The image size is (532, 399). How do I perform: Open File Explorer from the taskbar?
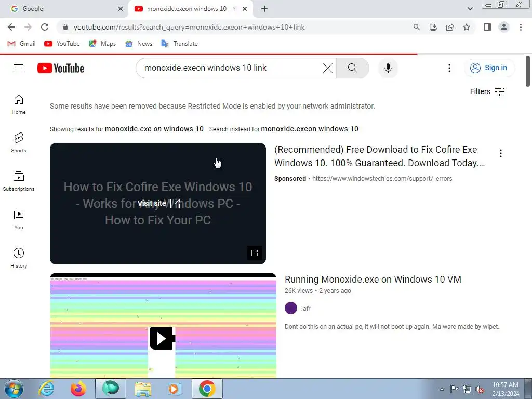pyautogui.click(x=143, y=389)
